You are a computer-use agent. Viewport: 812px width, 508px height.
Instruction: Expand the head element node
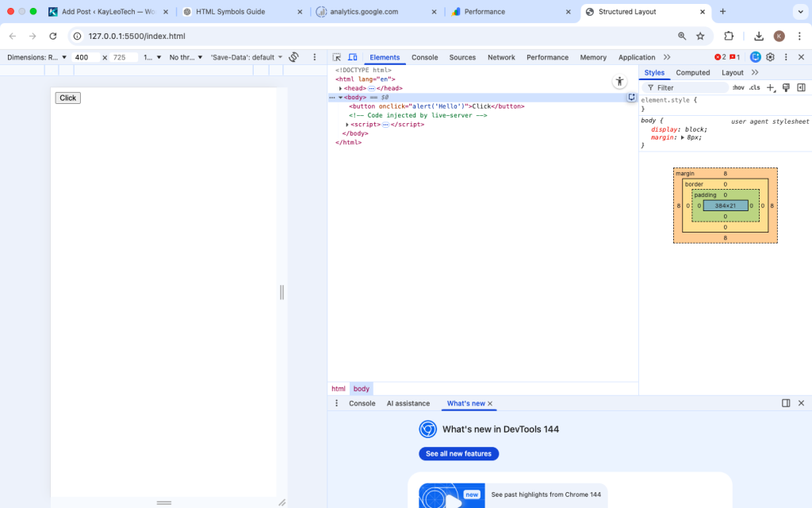(x=340, y=88)
